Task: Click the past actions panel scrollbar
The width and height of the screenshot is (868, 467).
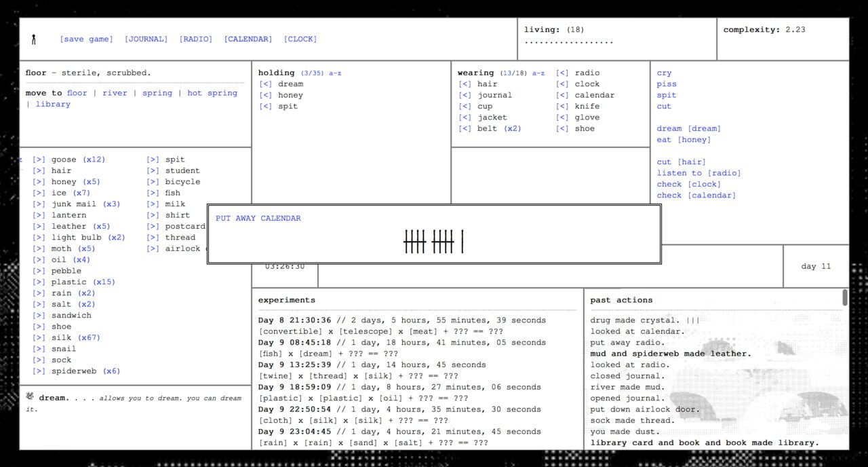Action: tap(844, 297)
